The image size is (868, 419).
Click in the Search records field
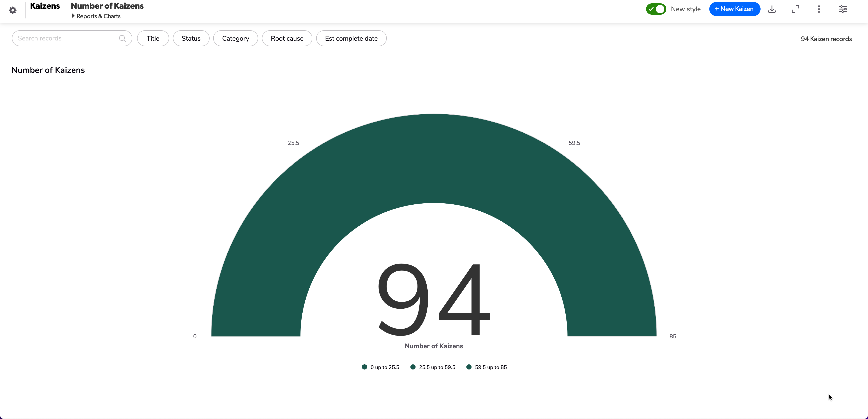point(72,38)
